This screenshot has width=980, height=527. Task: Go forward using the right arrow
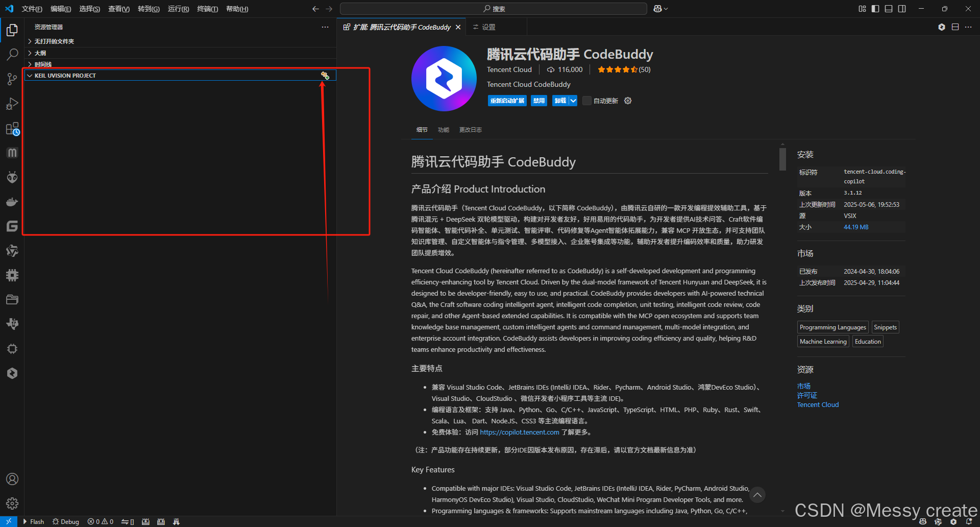(329, 9)
